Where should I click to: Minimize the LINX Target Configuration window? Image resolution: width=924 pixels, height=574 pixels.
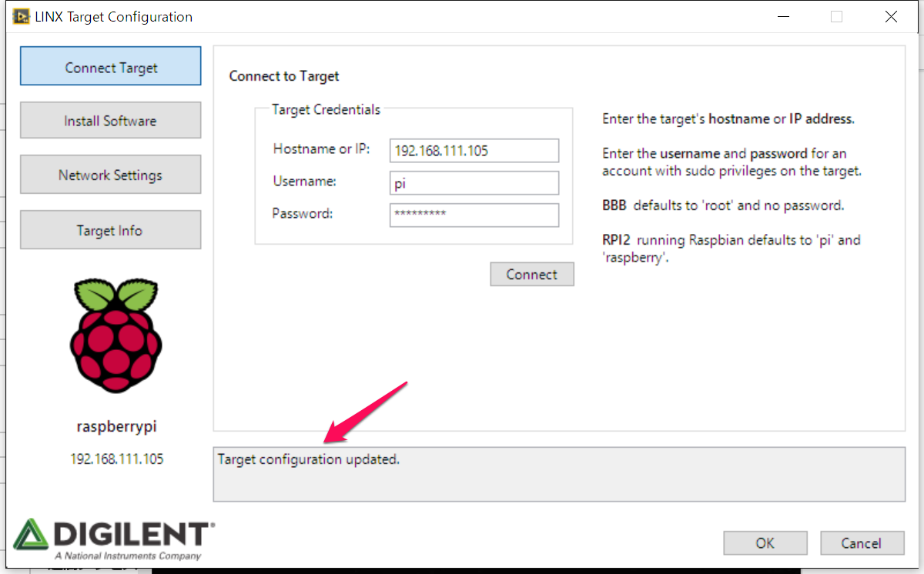pyautogui.click(x=783, y=16)
